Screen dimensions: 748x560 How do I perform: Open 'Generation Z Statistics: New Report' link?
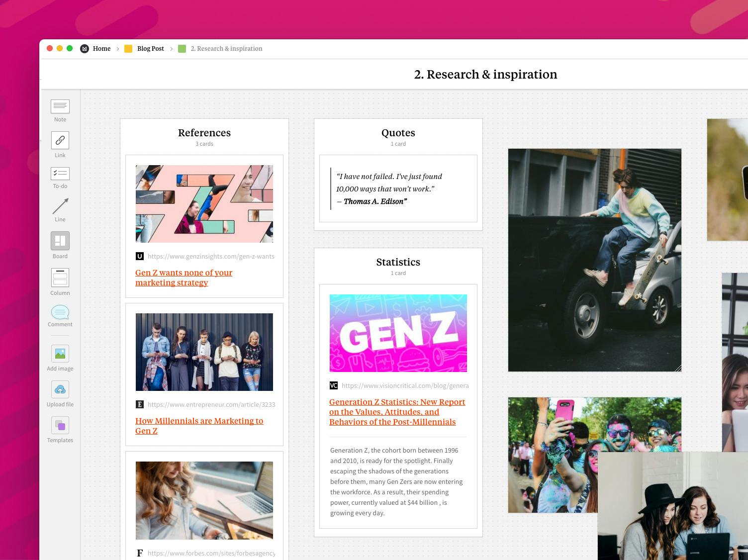point(397,412)
